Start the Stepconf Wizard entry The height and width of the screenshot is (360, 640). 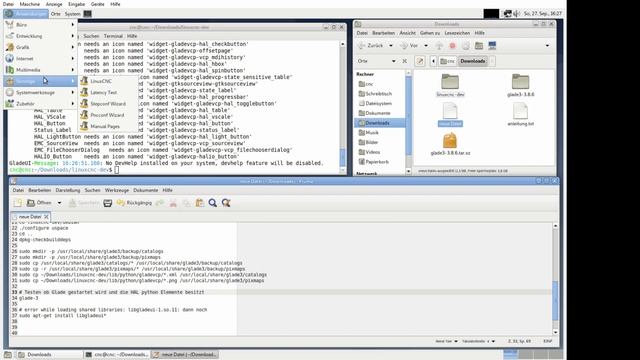pyautogui.click(x=108, y=104)
